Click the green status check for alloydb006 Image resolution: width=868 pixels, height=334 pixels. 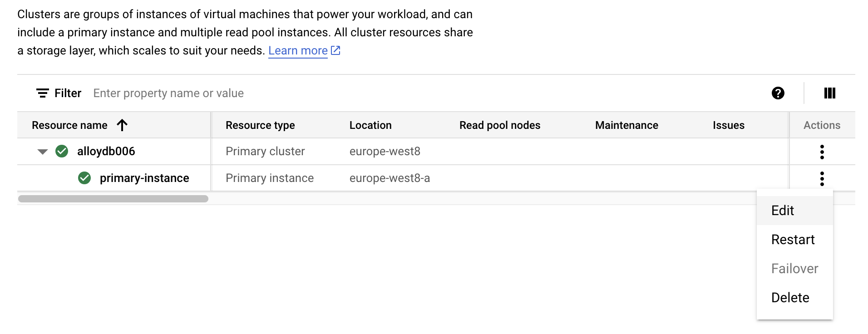[62, 151]
